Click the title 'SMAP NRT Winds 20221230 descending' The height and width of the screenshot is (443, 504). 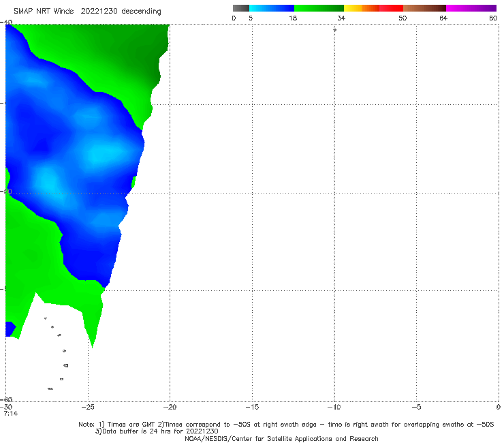point(87,12)
